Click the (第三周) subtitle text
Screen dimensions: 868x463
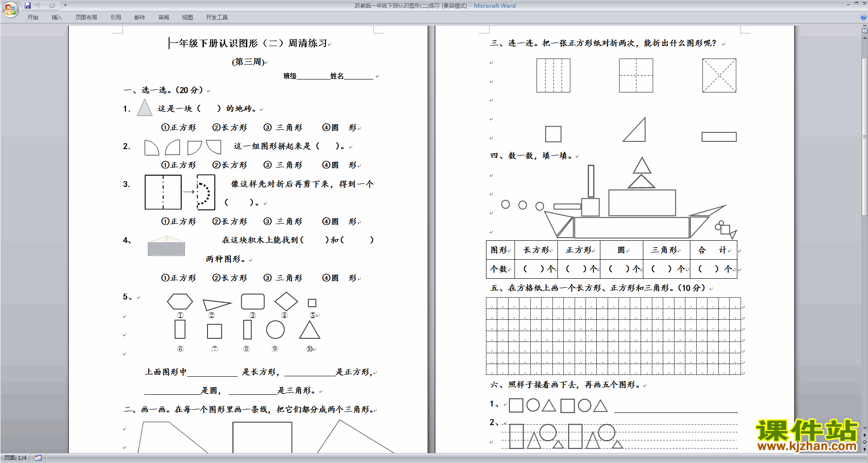point(248,61)
